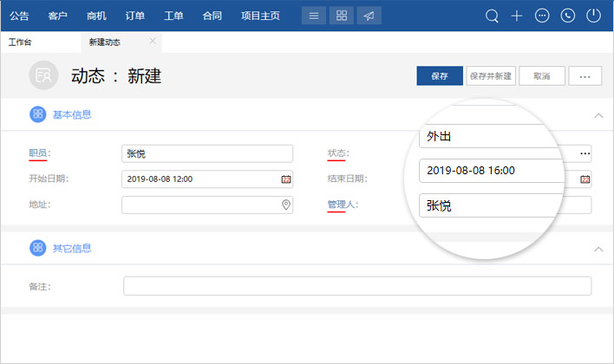Open calendar picker for 开始日期

point(285,179)
